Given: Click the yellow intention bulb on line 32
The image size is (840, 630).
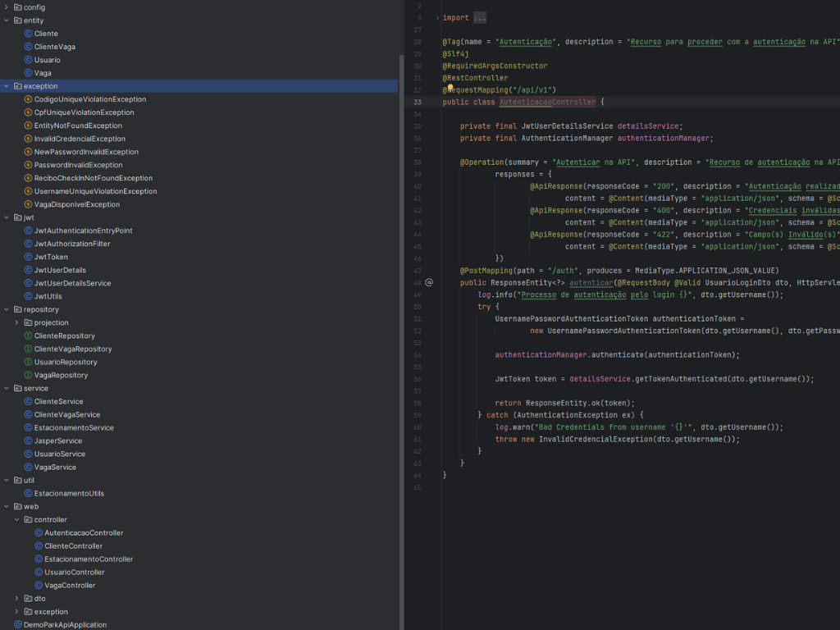Looking at the screenshot, I should point(450,87).
